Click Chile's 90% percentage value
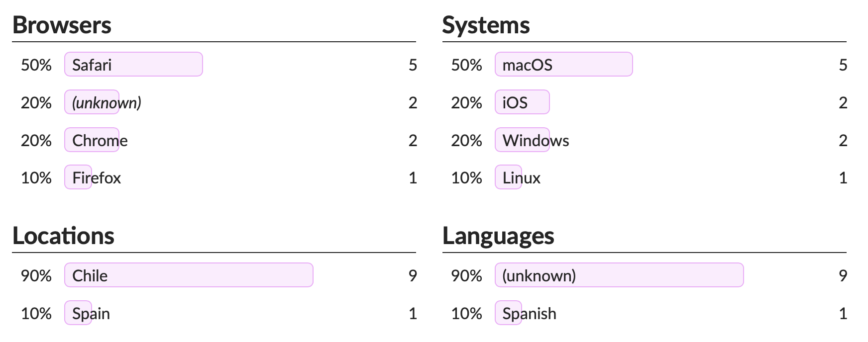 click(x=36, y=275)
